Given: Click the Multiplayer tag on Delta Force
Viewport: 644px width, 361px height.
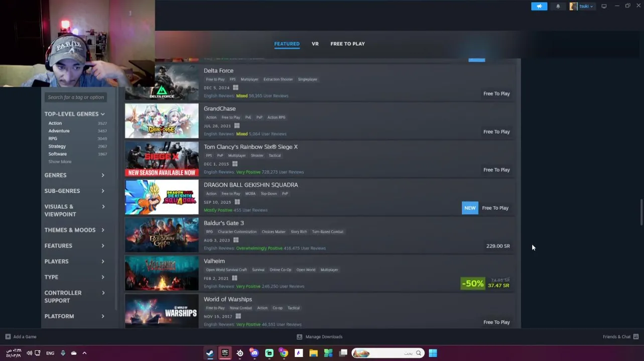Looking at the screenshot, I should click(249, 79).
